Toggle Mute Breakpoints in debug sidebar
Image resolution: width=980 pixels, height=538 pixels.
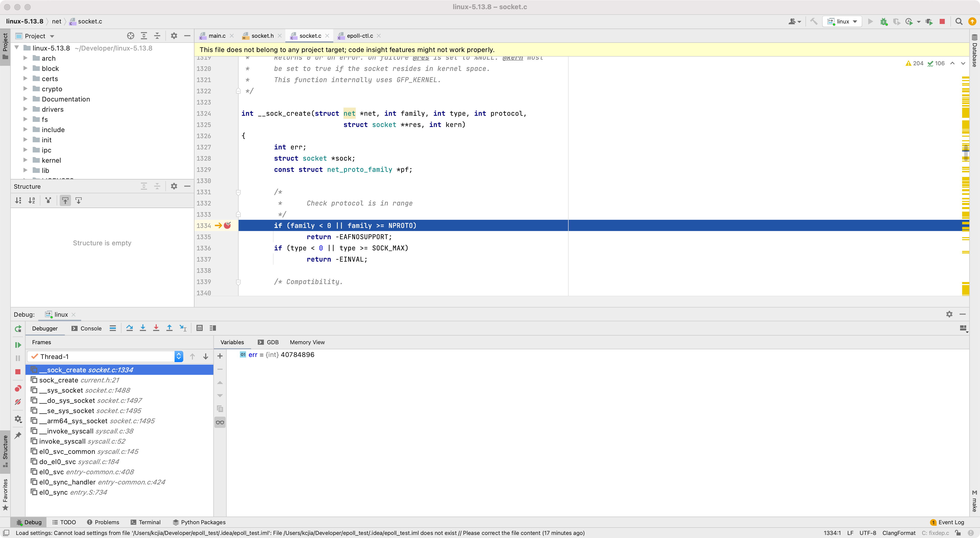18,402
